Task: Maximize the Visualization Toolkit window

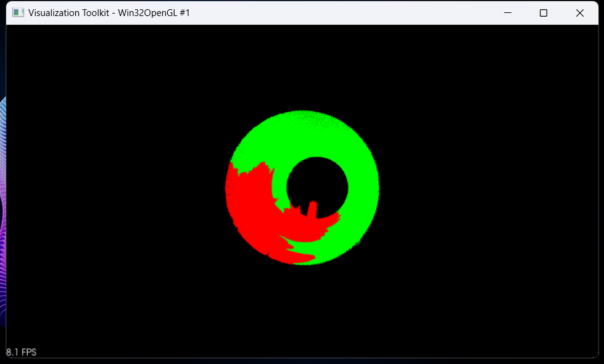Action: coord(544,13)
